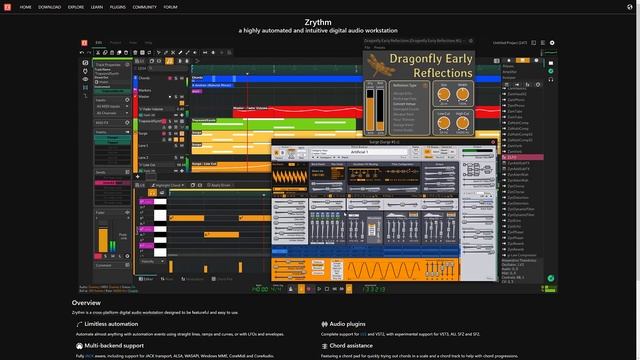
Task: Click the metronome icon in the transport bar
Action: pos(291,289)
